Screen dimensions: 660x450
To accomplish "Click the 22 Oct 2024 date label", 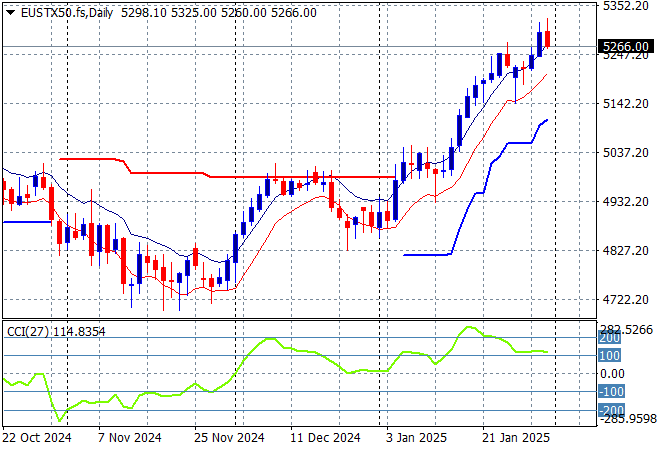I will 36,437.
